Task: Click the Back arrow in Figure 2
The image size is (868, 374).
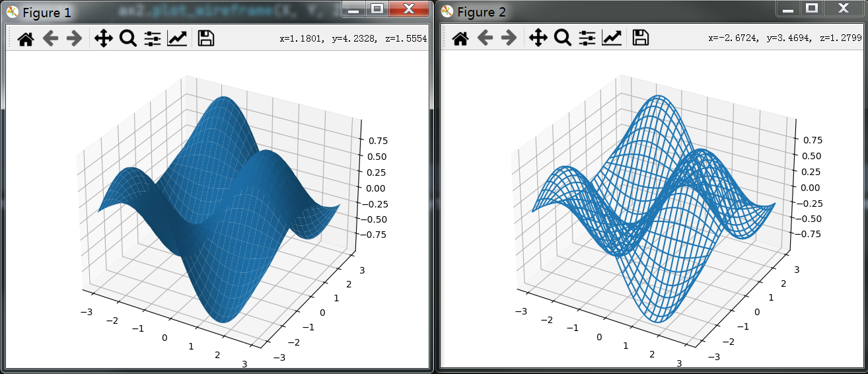Action: (x=486, y=39)
